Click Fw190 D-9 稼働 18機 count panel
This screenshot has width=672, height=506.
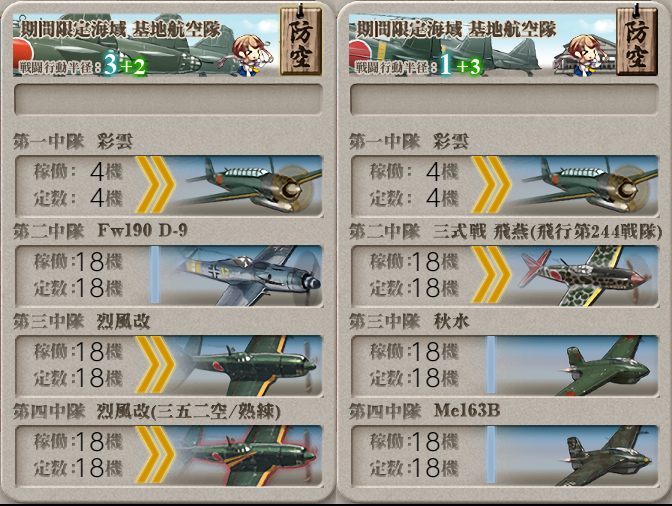point(79,261)
